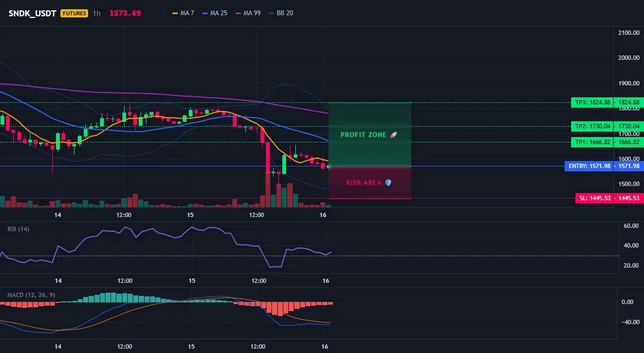
Task: Click the blue MA 25 color dash
Action: (205, 13)
